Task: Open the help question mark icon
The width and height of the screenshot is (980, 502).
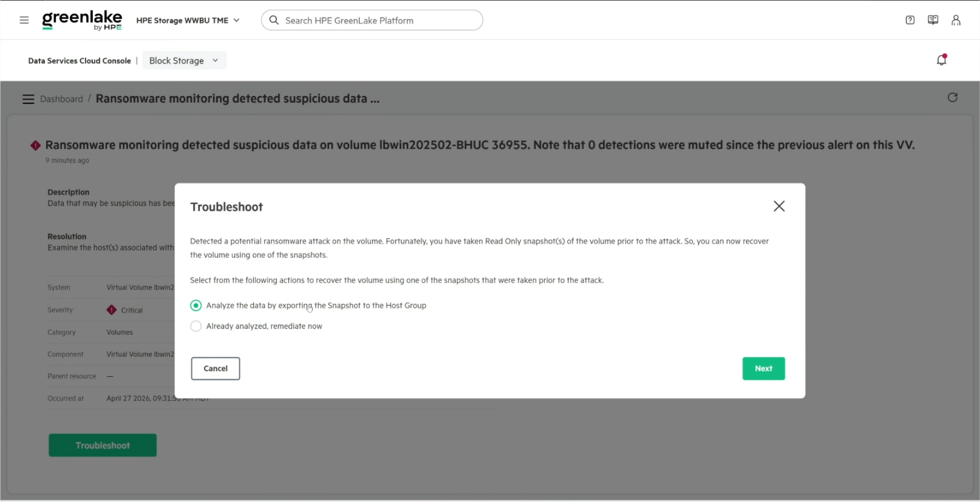Action: 910,20
